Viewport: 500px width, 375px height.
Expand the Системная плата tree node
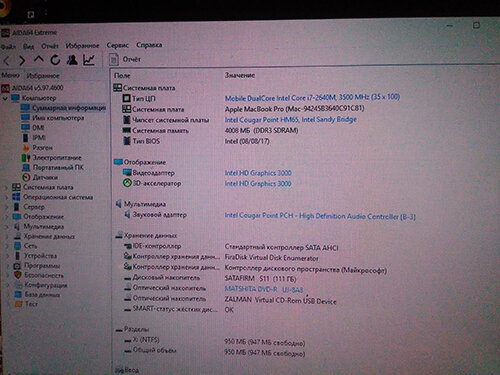coord(6,188)
